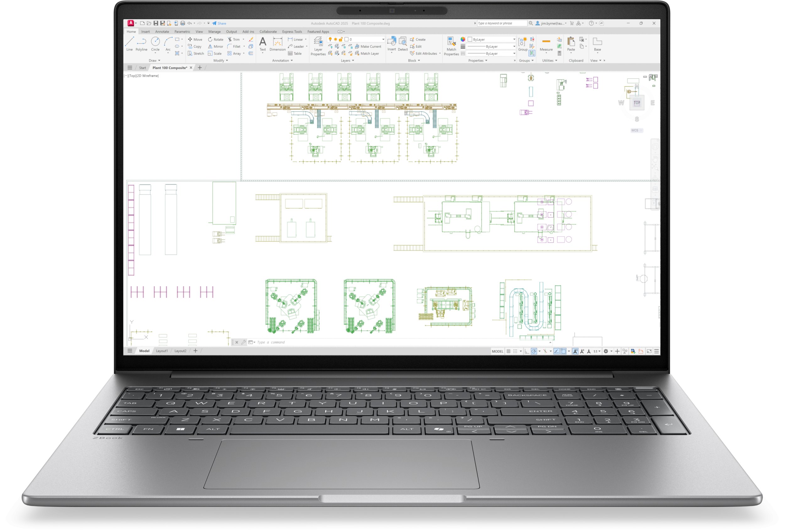Screen dimensions: 785x532
Task: Open the annotation scale 1:1 dropdown
Action: (597, 352)
